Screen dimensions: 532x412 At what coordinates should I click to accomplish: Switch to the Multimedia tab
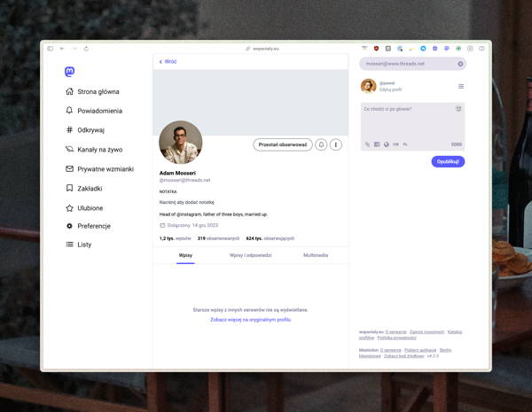[x=316, y=255]
